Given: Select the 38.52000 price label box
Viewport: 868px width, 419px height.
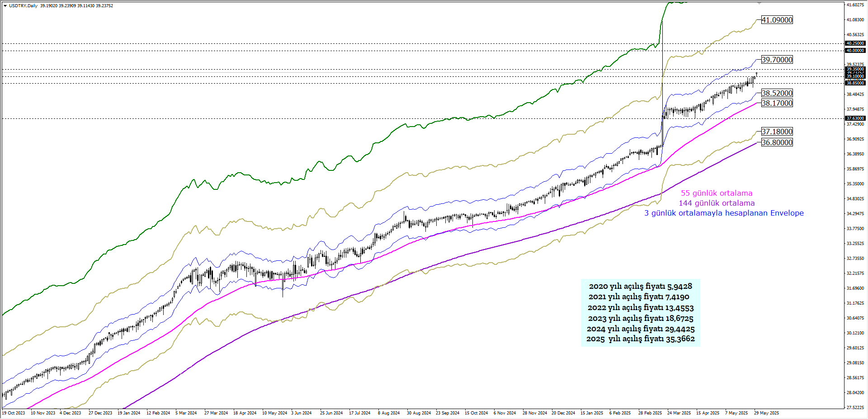Looking at the screenshot, I should [x=777, y=93].
